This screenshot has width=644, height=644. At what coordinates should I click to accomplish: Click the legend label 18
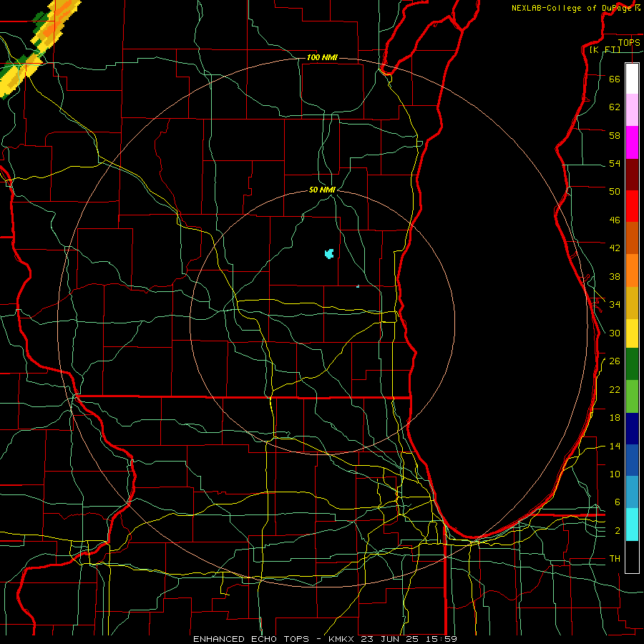(615, 418)
